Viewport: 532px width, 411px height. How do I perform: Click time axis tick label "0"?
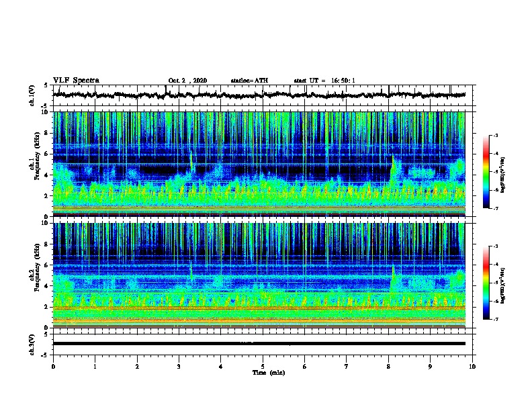(53, 367)
